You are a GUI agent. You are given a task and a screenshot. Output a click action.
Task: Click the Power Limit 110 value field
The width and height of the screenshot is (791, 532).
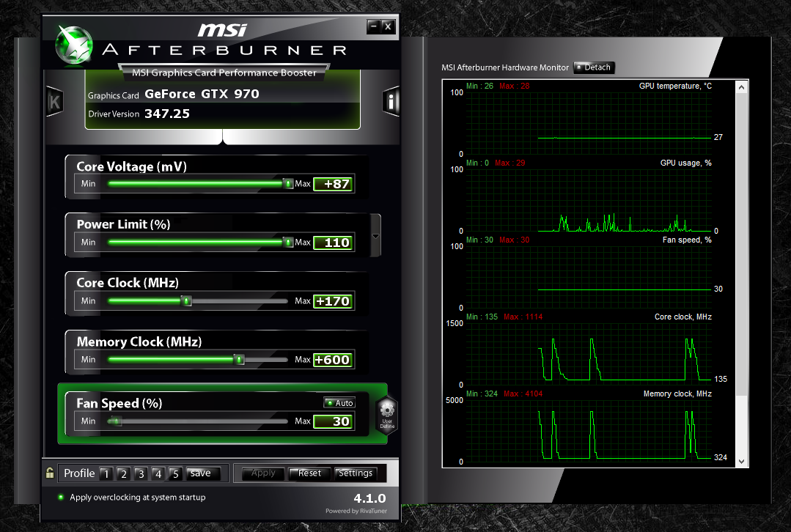(333, 243)
